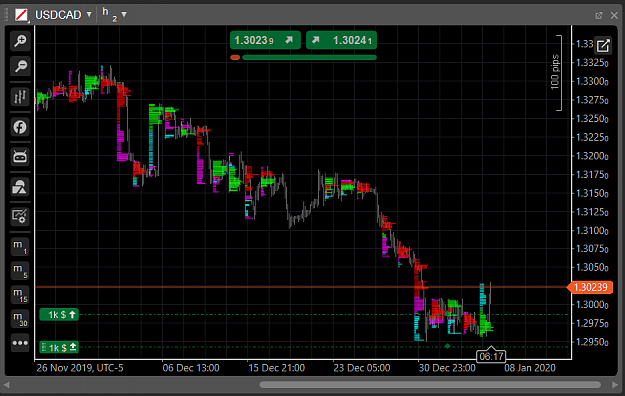
Task: Click the scrollbar left arrow
Action: (x=6, y=385)
